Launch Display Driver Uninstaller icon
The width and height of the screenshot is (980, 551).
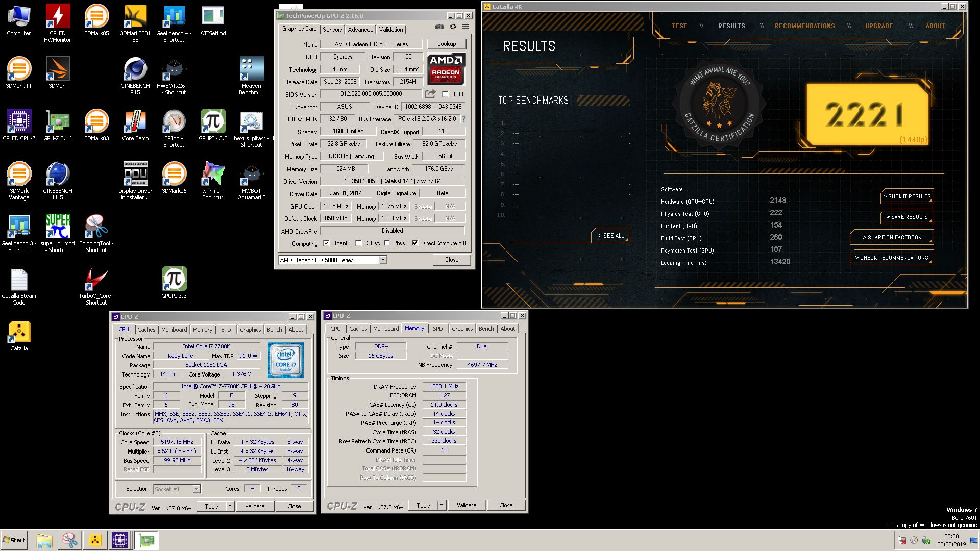[x=135, y=180]
